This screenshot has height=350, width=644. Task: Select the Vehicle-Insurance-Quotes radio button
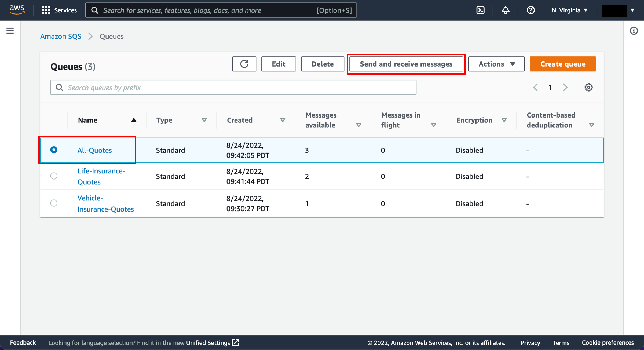[53, 203]
